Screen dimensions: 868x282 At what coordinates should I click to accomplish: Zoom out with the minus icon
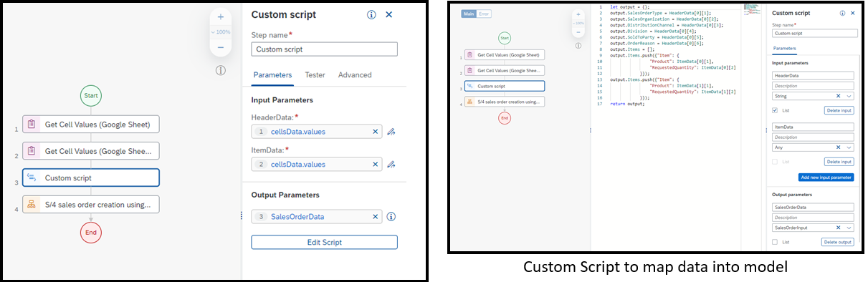click(220, 47)
